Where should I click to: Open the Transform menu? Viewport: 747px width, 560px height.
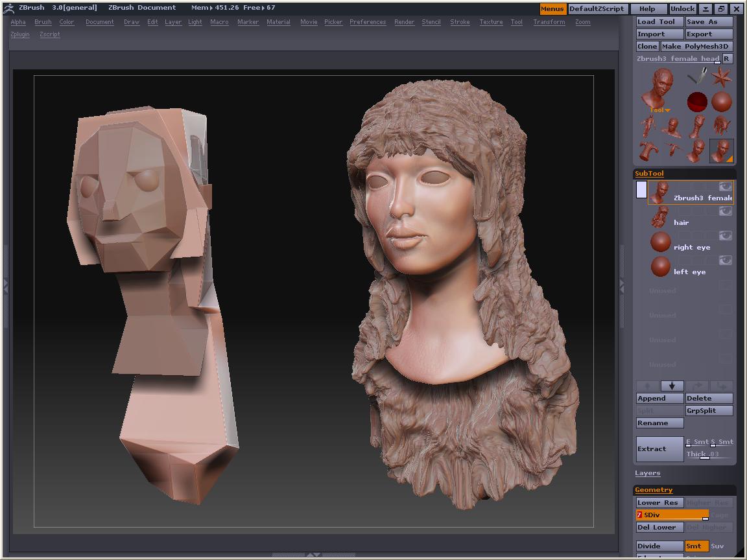coord(549,22)
